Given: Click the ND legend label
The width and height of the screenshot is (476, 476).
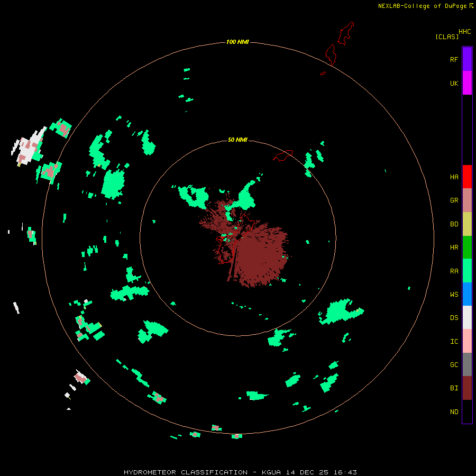Looking at the screenshot, I should coord(454,412).
